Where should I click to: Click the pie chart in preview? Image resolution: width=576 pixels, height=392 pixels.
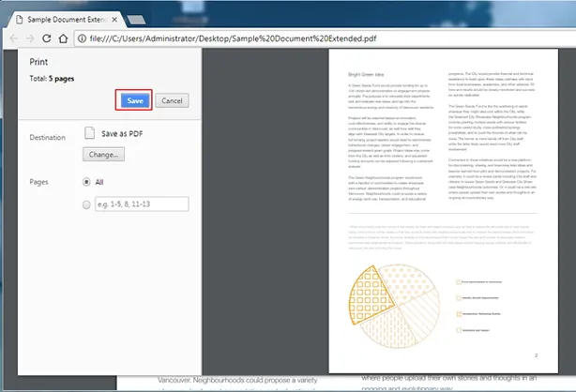[394, 306]
